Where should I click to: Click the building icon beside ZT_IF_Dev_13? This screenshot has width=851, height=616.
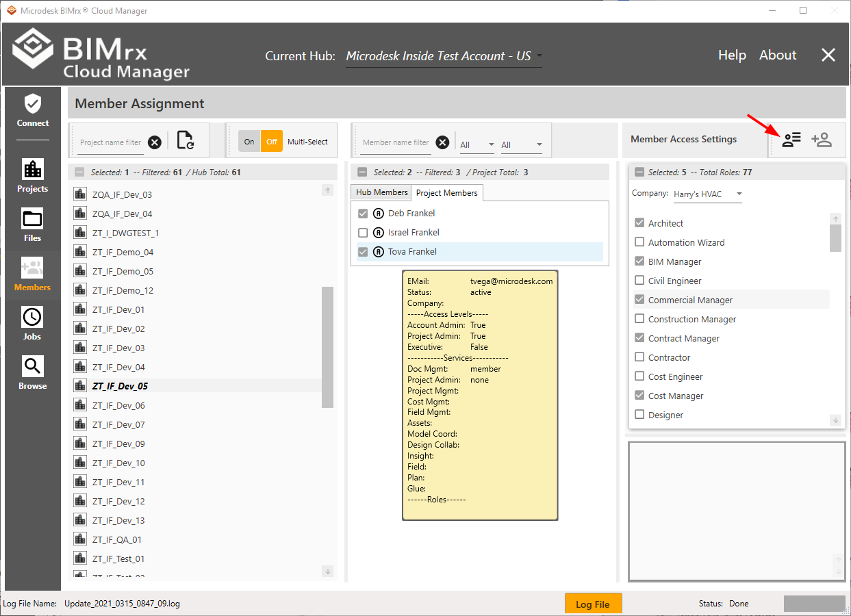pos(80,520)
